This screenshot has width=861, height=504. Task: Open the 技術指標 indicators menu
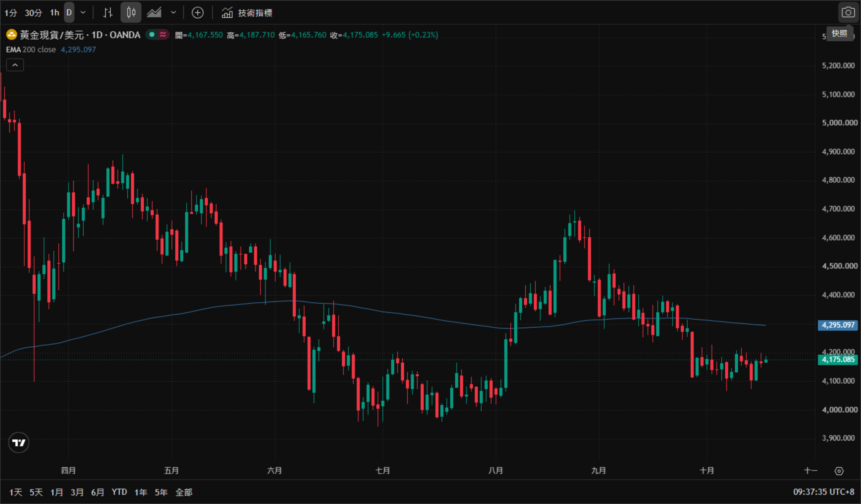(247, 13)
